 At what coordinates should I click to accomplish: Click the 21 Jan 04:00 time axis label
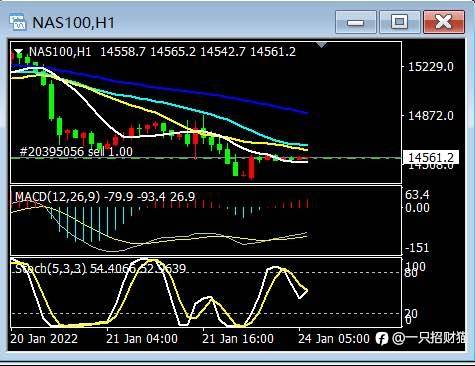pos(142,339)
